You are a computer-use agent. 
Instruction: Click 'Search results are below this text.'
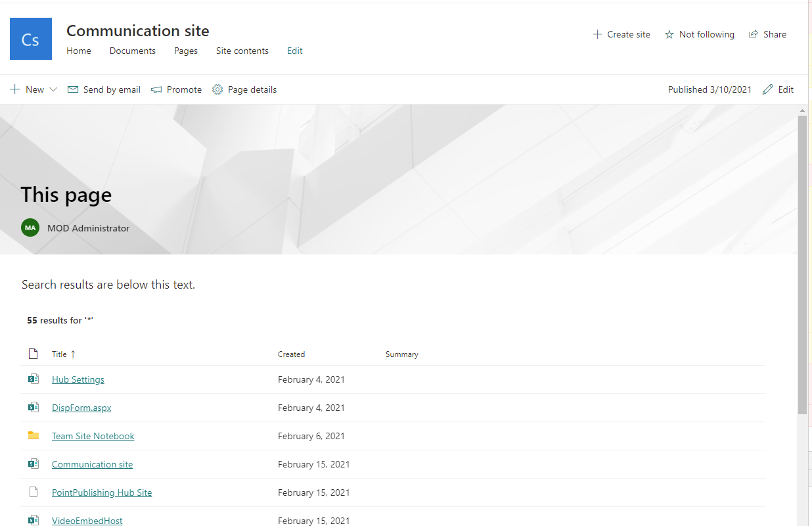tap(108, 285)
